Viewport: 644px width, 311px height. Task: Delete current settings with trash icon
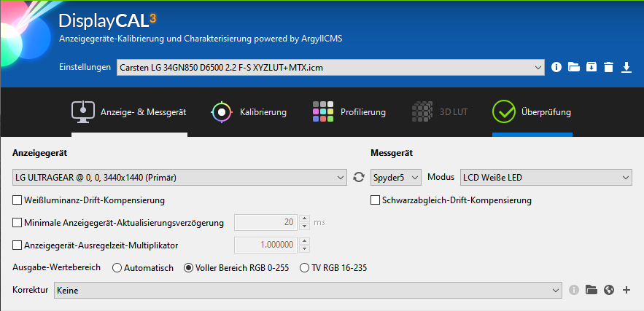pos(609,67)
